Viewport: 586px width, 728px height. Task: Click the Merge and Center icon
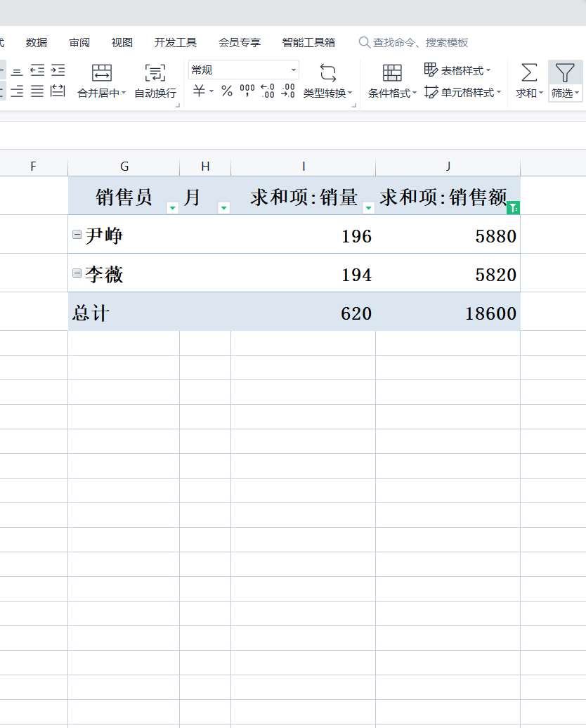click(x=102, y=73)
